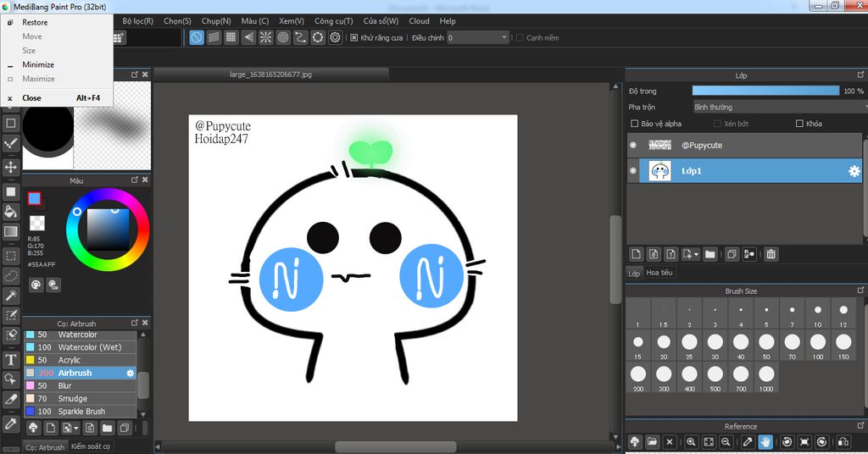This screenshot has width=868, height=454.
Task: Check the Khóa lock option
Action: (799, 124)
